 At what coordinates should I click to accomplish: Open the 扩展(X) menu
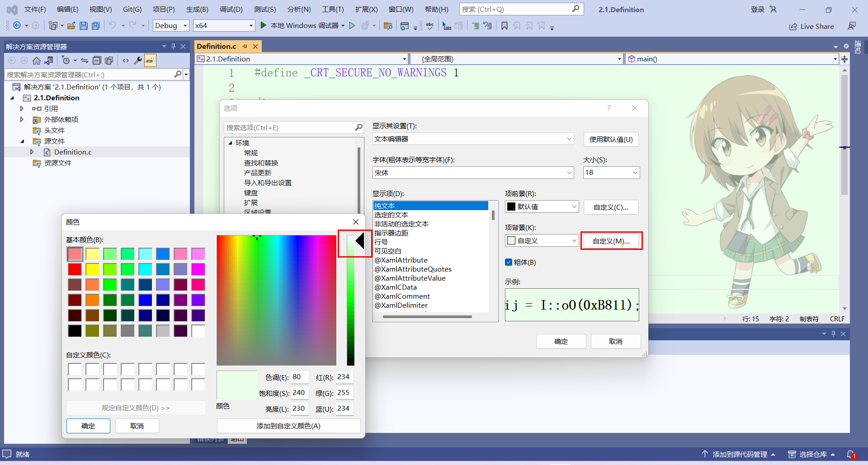pyautogui.click(x=366, y=9)
